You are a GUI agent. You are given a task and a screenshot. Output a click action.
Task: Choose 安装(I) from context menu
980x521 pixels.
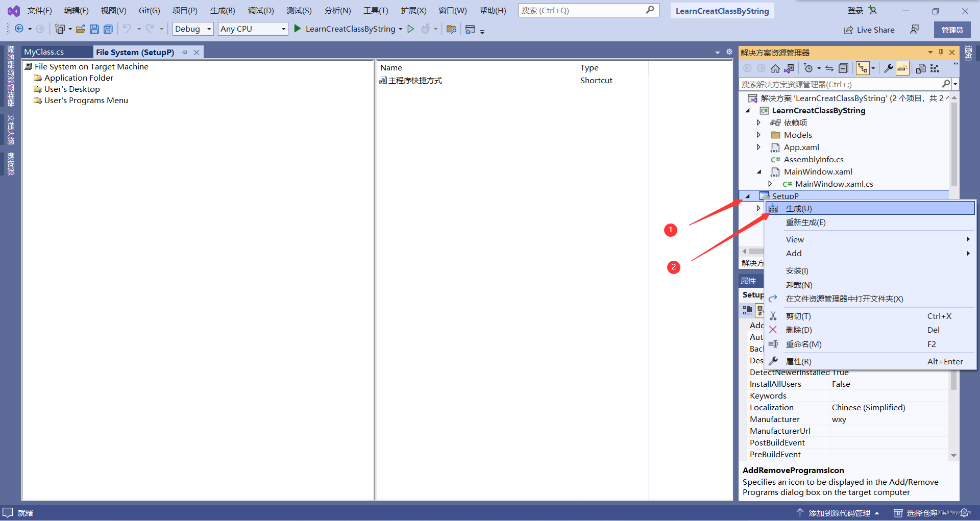[x=870, y=271]
